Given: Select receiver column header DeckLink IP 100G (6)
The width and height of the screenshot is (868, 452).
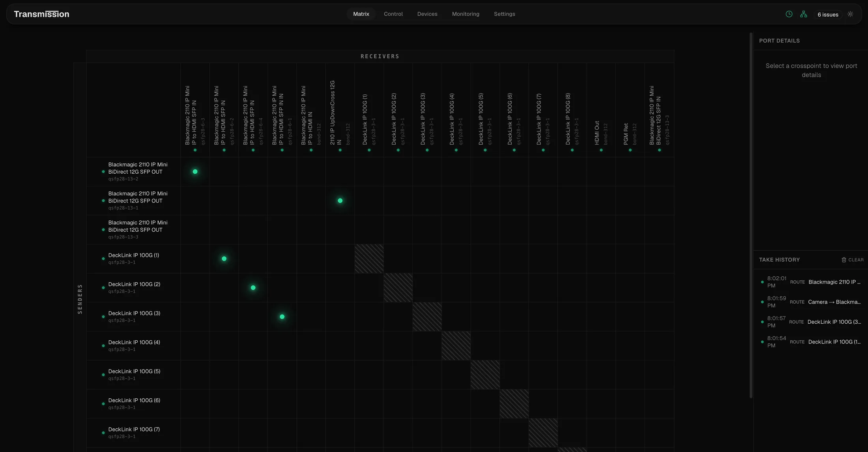Looking at the screenshot, I should coord(514,111).
